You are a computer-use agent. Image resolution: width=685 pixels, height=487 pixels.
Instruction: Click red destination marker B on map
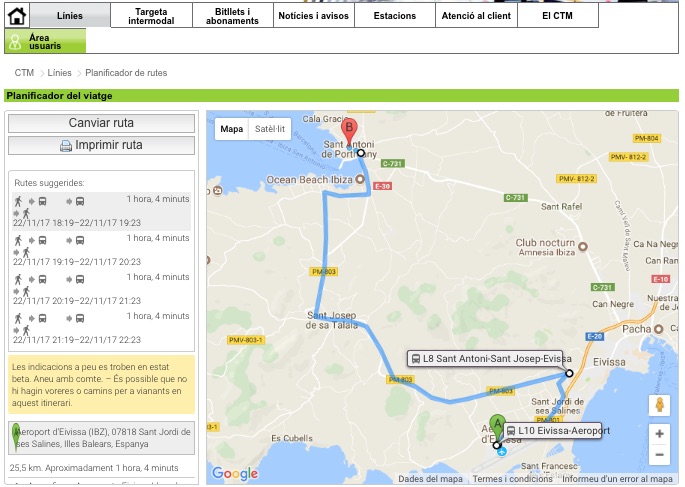click(349, 133)
